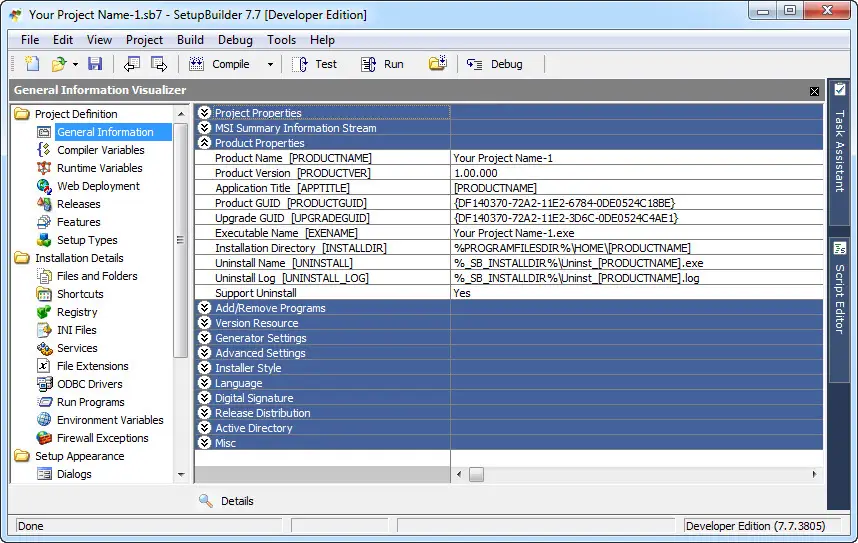Click the back navigation toolbar icon
Screen dimensions: 858x543
tap(132, 64)
